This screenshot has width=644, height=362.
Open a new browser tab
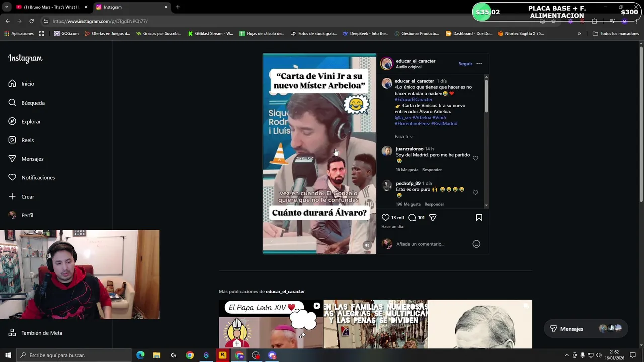[178, 7]
